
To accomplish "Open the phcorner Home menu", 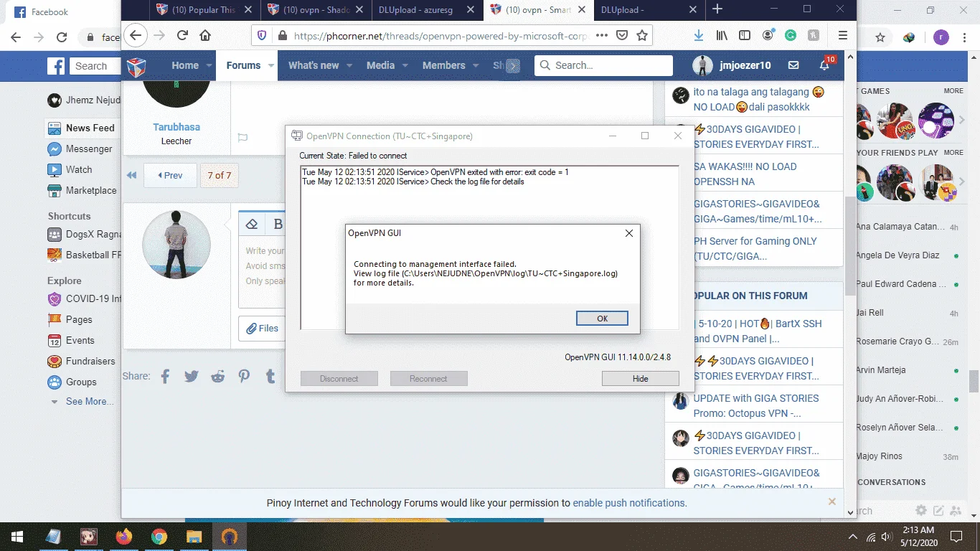I will click(185, 65).
